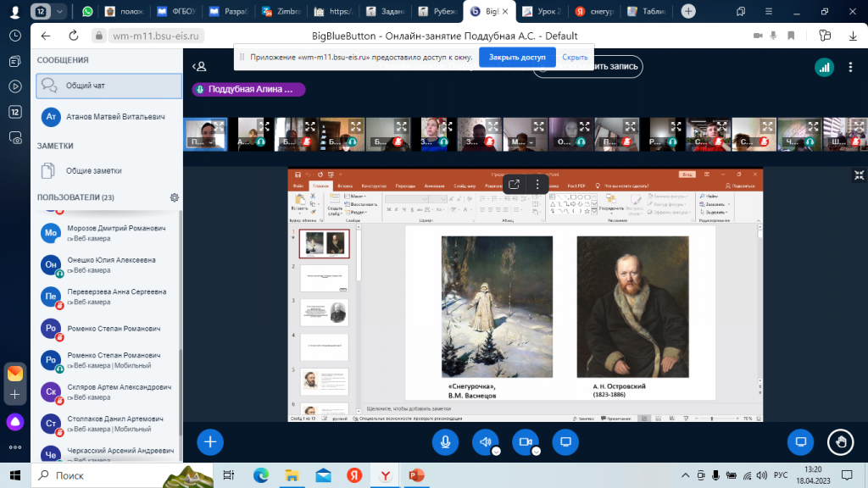Open a new browser tab with plus

[x=688, y=11]
